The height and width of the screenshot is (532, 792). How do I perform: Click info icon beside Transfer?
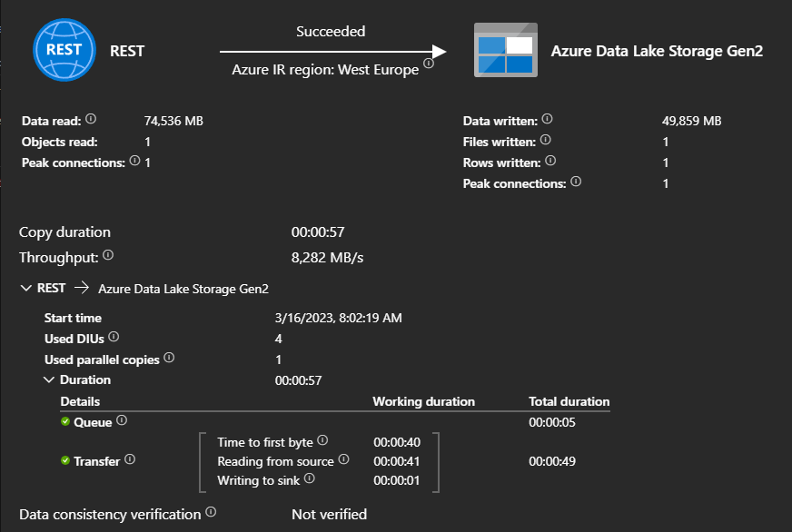pyautogui.click(x=130, y=458)
